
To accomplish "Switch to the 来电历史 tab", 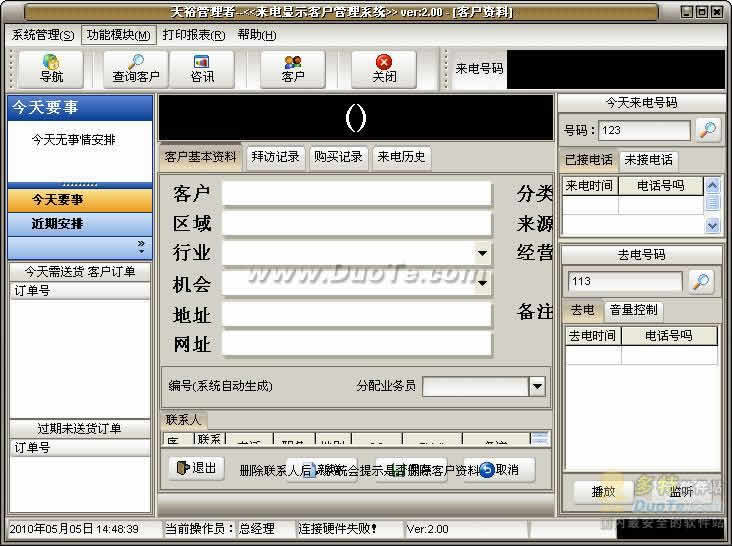I will click(x=401, y=157).
